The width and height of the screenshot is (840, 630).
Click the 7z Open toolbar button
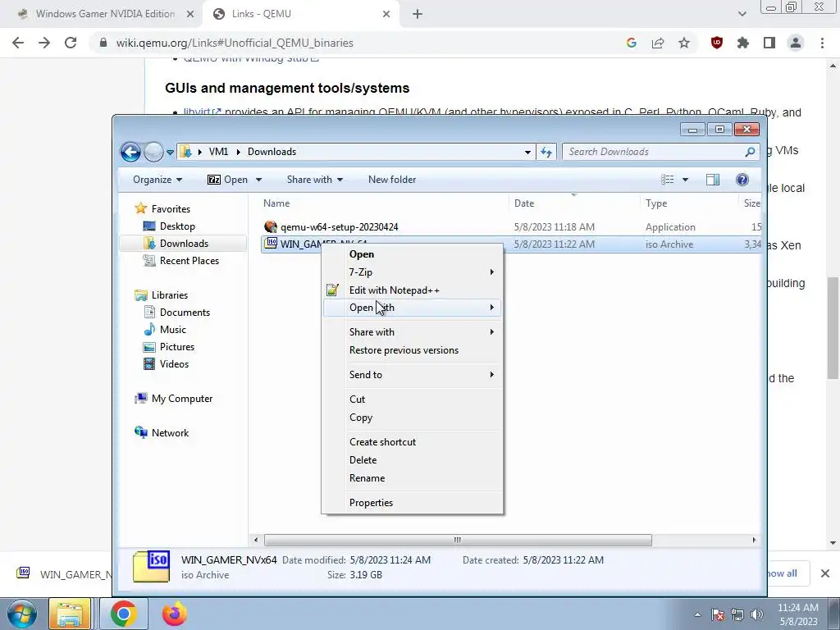(228, 180)
